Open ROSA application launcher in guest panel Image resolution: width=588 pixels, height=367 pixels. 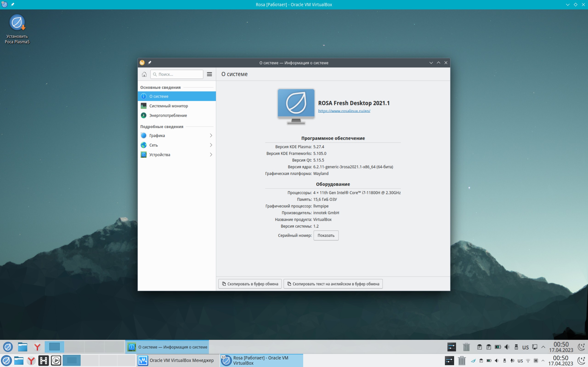click(8, 347)
